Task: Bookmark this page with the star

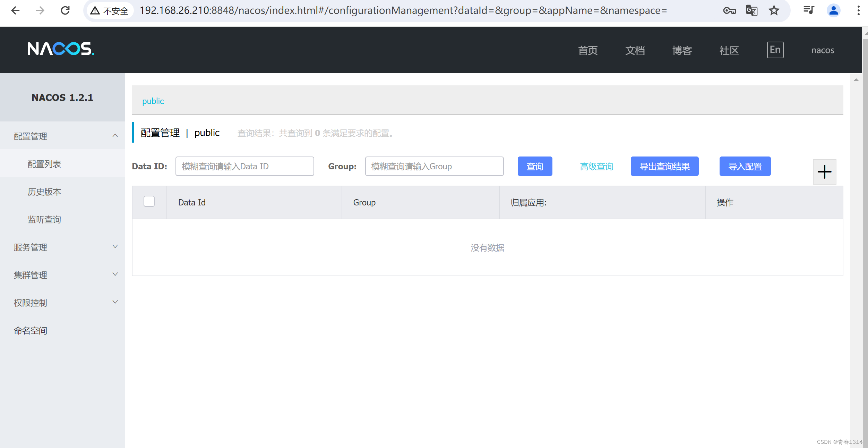Action: pyautogui.click(x=774, y=10)
